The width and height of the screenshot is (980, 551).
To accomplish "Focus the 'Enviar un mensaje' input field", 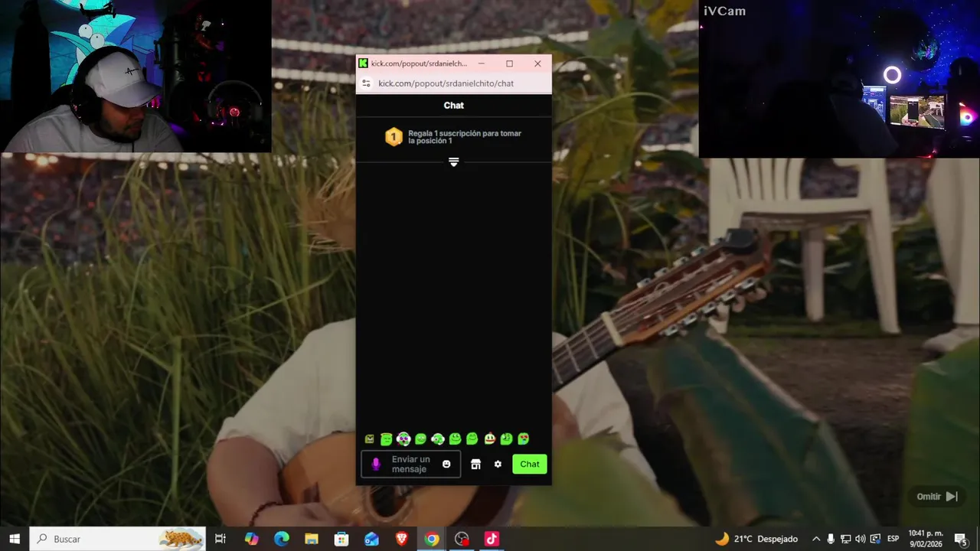I will 411,464.
